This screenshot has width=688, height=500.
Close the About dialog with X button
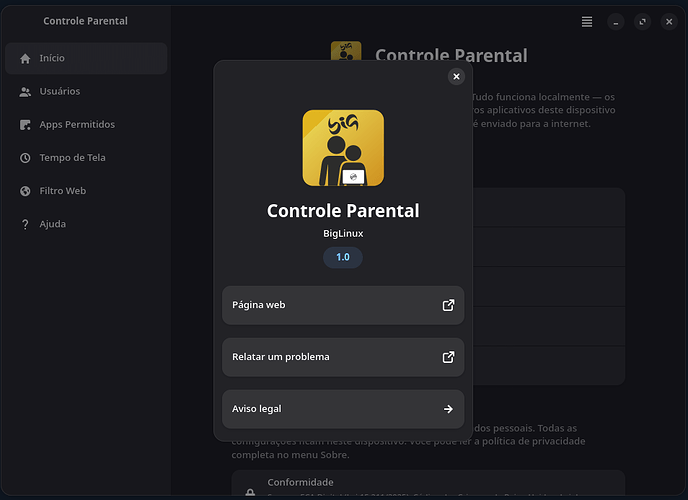tap(456, 76)
